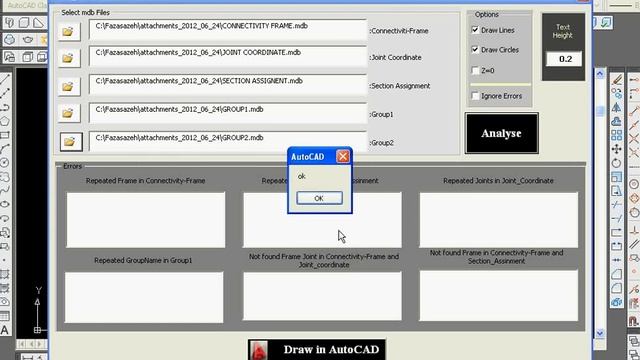Screen dimensions: 640x360
Task: Select the Mirror tool
Action: (x=617, y=107)
